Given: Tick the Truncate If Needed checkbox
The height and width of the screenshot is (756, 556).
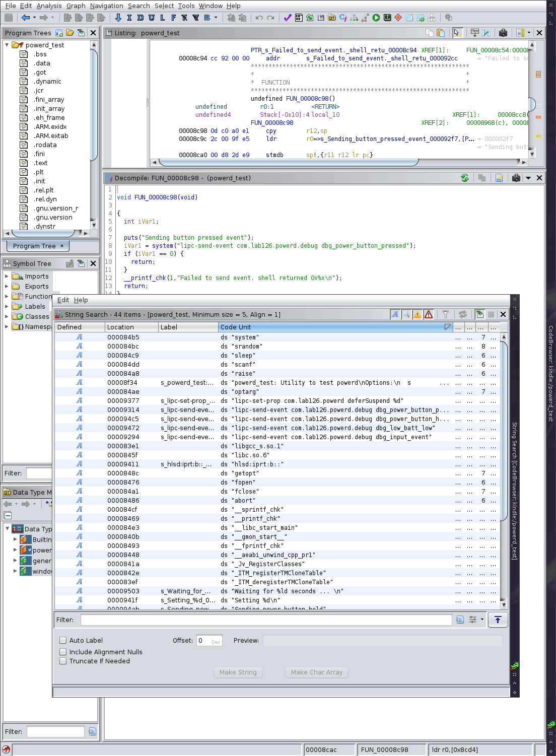Looking at the screenshot, I should [63, 661].
